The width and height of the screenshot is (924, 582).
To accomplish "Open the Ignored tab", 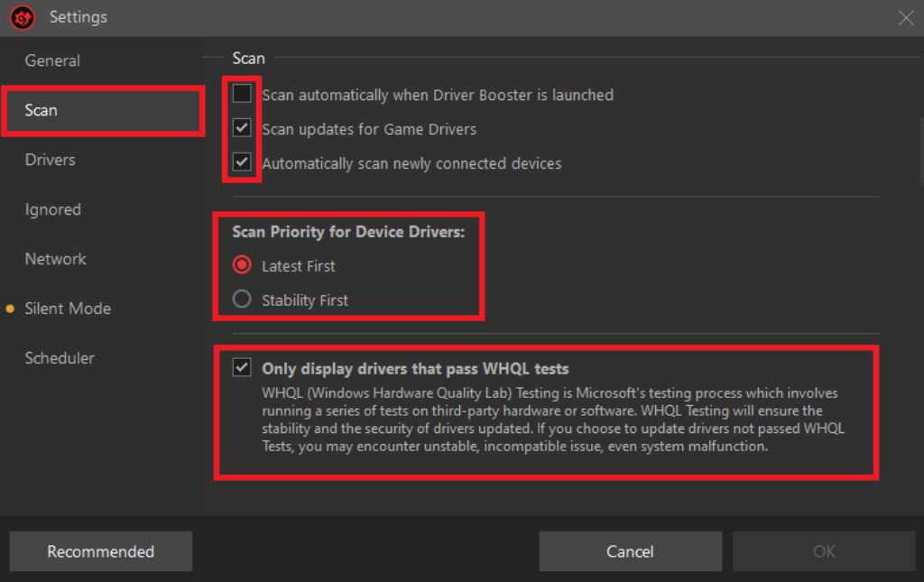I will pos(52,209).
